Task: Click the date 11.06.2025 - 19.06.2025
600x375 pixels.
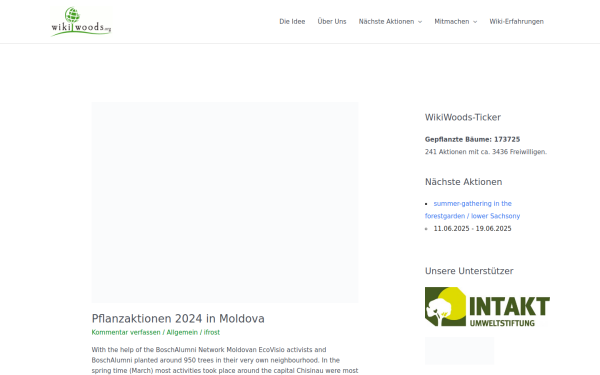Action: pos(472,228)
